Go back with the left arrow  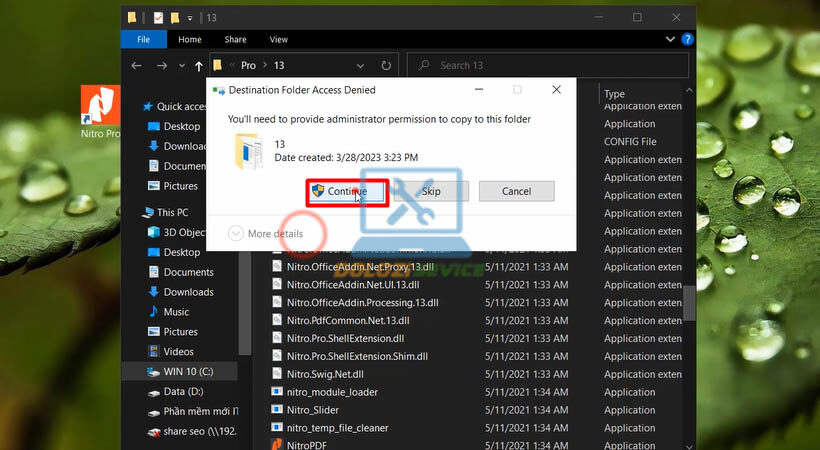136,65
